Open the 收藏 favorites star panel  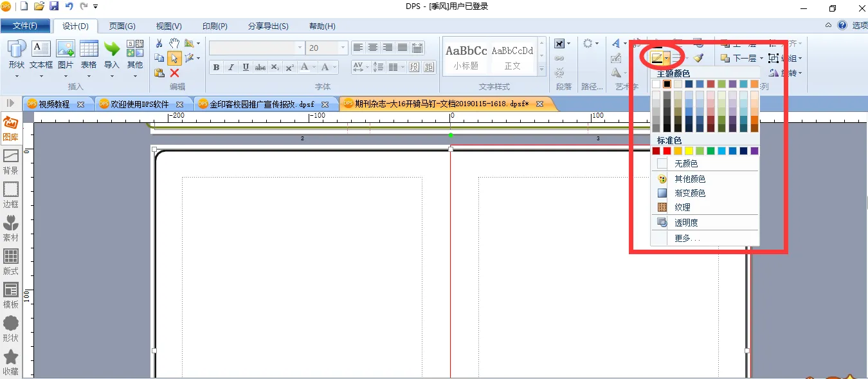coord(10,362)
